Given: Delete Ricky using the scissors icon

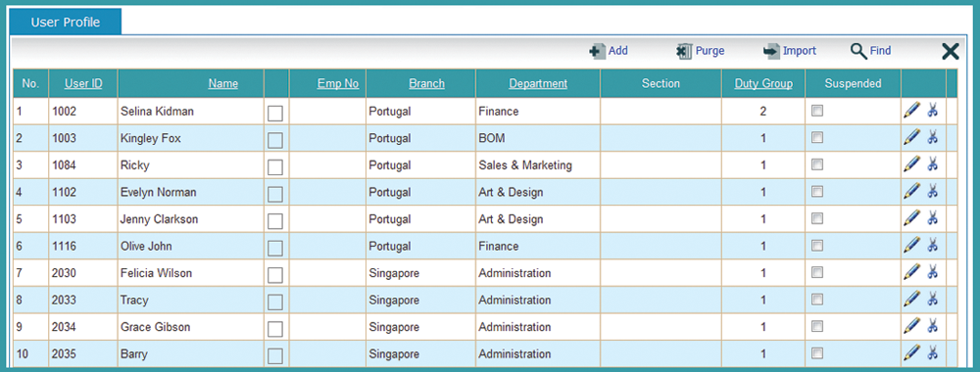Looking at the screenshot, I should click(x=933, y=164).
